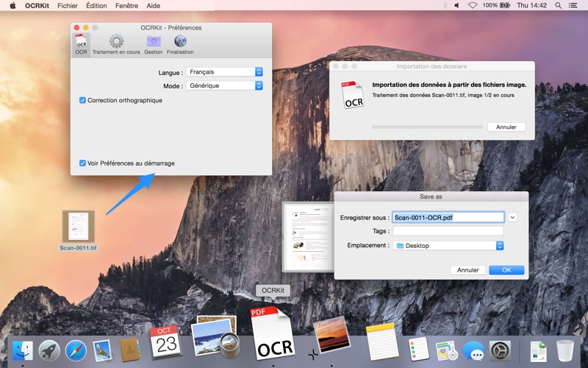Select the Scan-0011.tif file on the desktop

79,230
